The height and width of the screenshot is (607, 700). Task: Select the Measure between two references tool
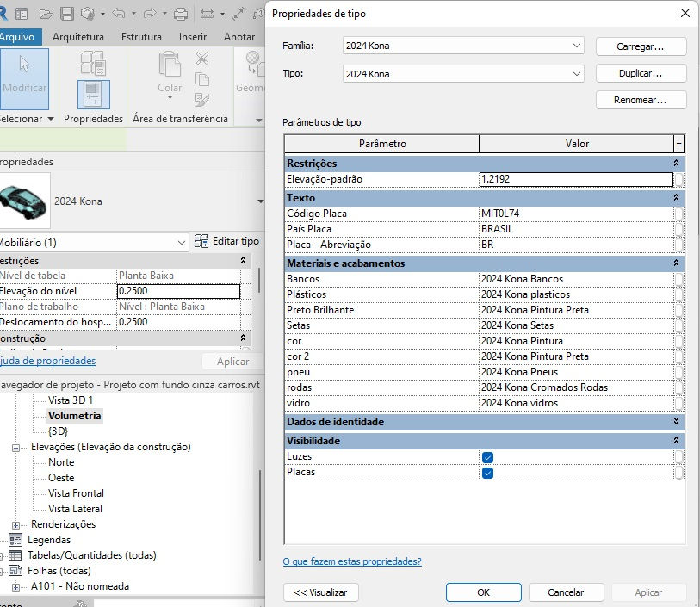[x=207, y=15]
